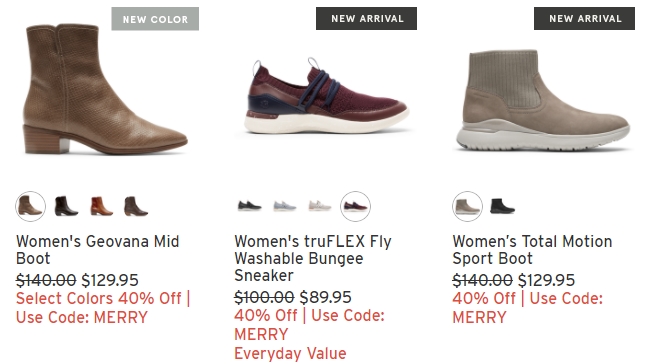Image resolution: width=649 pixels, height=364 pixels.
Task: Pick the beige truFLEX sneaker swatch
Action: pos(320,206)
